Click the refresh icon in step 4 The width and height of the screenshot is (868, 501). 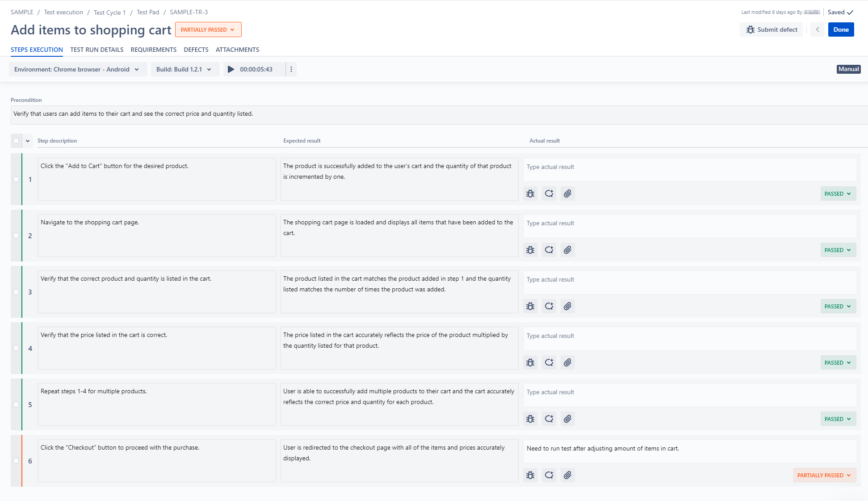click(549, 362)
